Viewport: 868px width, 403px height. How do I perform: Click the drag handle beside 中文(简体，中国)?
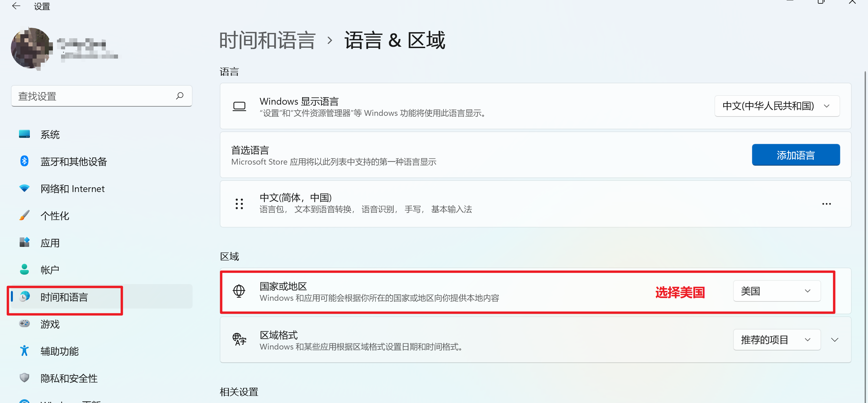[239, 204]
